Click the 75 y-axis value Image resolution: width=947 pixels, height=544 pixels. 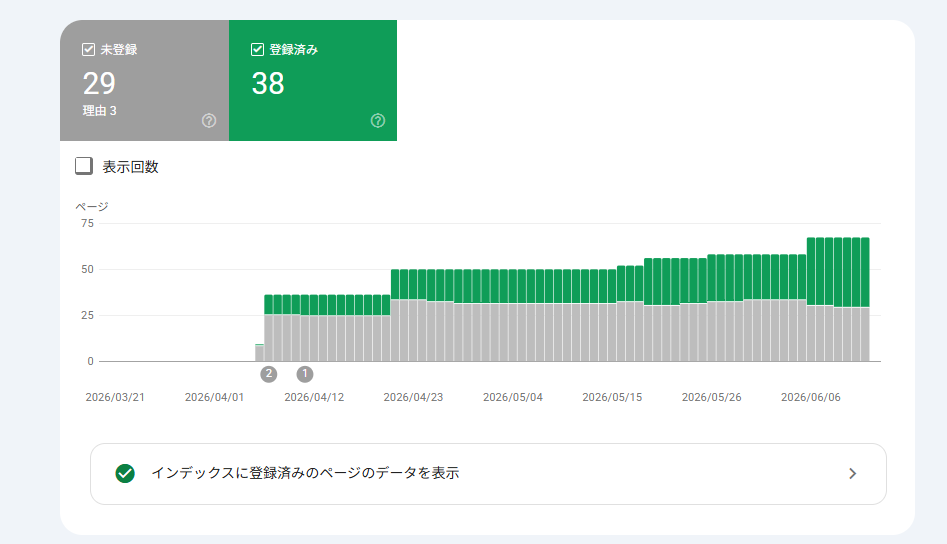click(x=88, y=223)
